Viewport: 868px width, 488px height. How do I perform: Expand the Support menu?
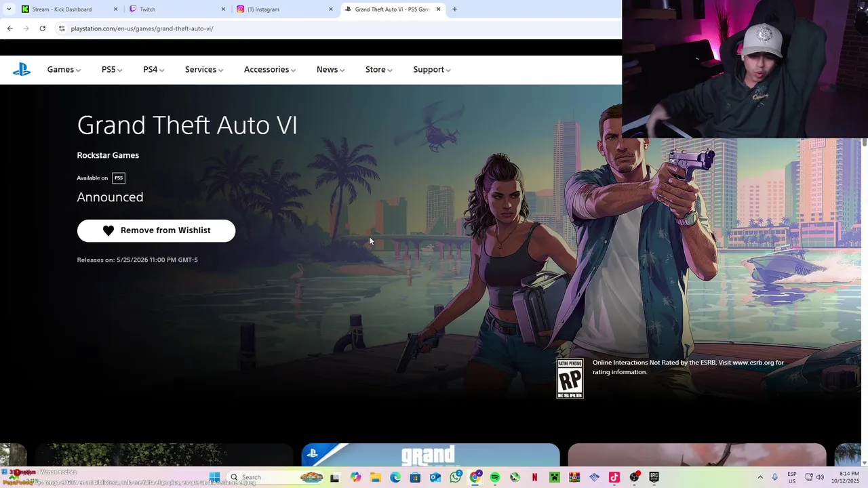(x=432, y=69)
